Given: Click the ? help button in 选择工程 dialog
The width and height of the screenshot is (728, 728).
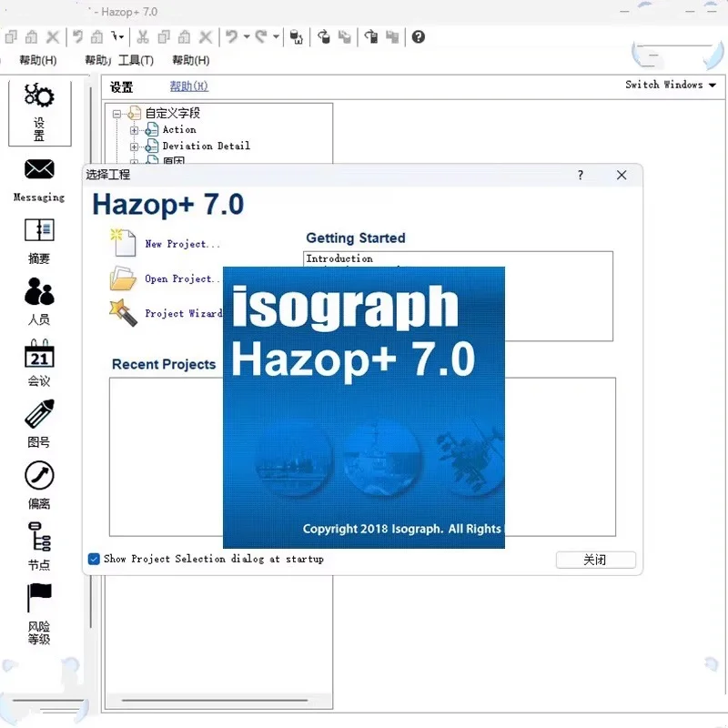Looking at the screenshot, I should tap(581, 175).
